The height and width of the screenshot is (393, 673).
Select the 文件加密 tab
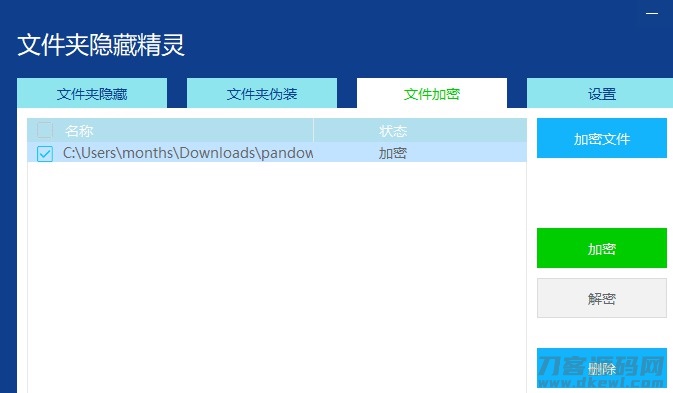point(432,93)
